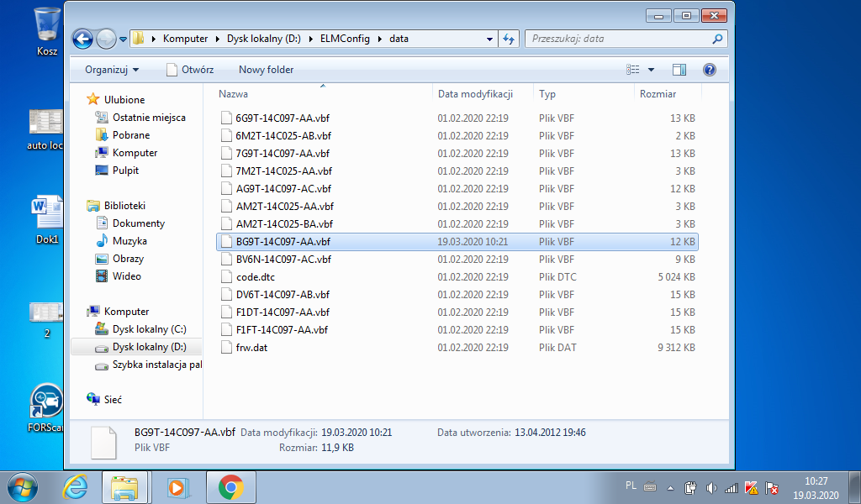This screenshot has height=504, width=861.
Task: Sort by the Rozmiar column header
Action: click(658, 94)
